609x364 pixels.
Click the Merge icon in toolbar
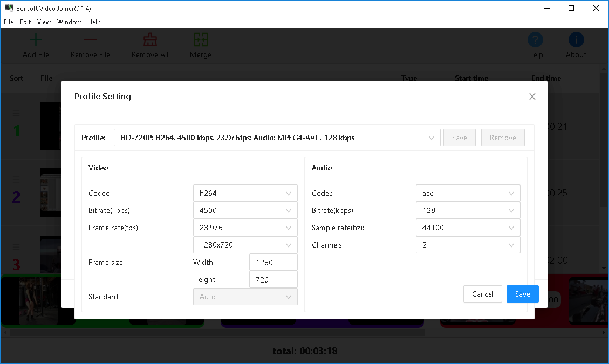(x=201, y=40)
